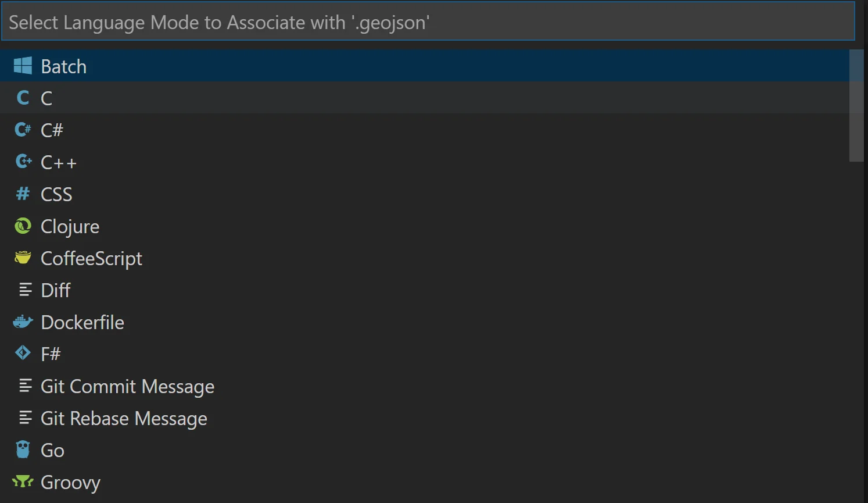Click the CSS hash icon

click(x=22, y=193)
